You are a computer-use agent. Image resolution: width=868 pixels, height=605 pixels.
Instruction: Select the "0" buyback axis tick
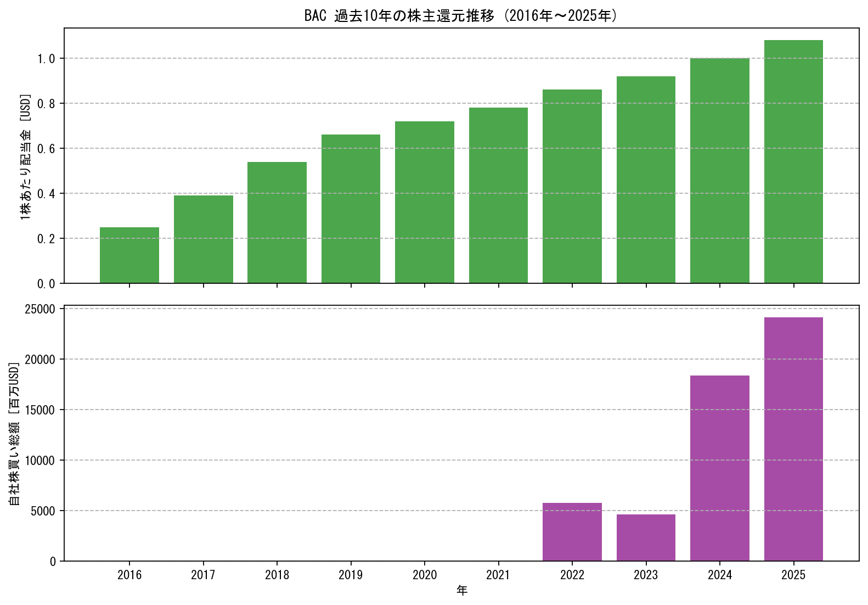click(x=53, y=562)
